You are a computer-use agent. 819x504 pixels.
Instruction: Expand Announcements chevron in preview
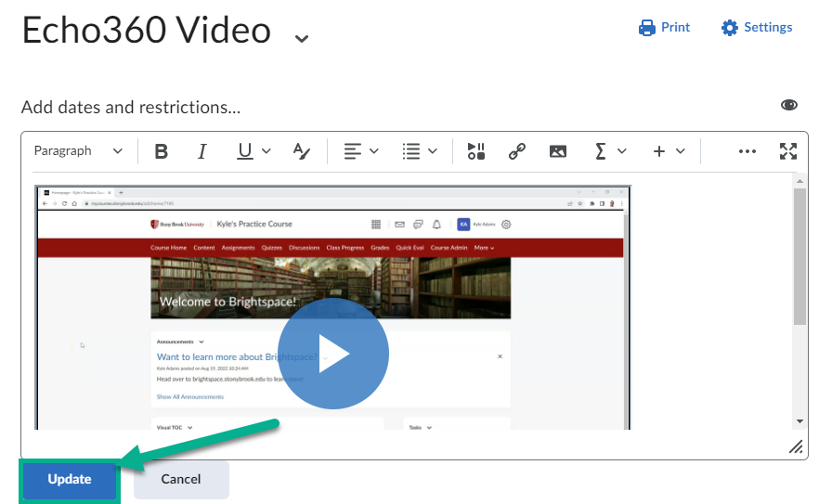(201, 342)
